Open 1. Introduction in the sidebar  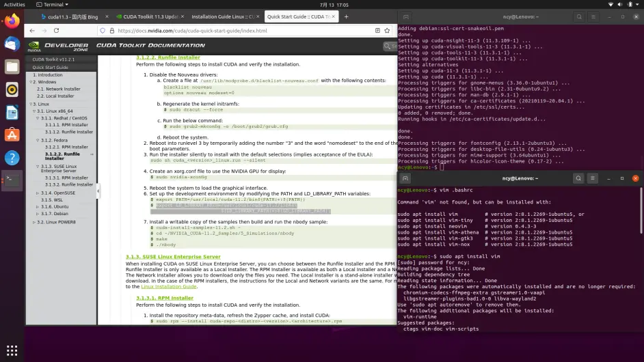click(48, 75)
